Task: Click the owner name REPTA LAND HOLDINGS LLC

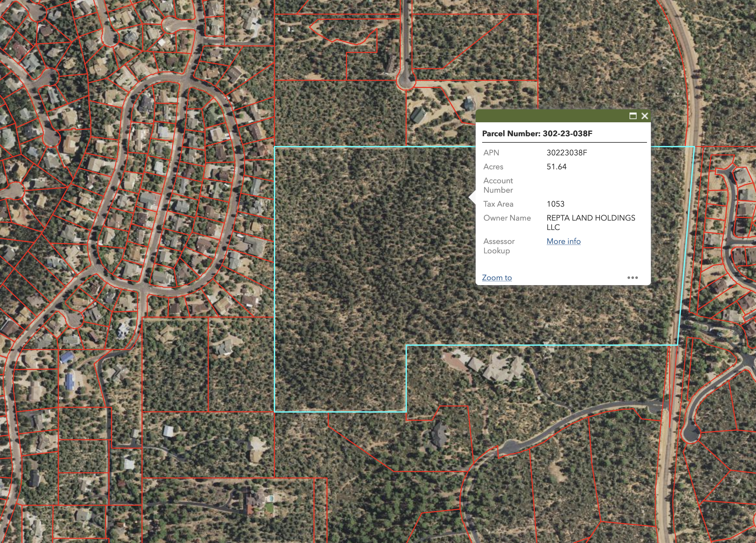Action: (x=591, y=222)
